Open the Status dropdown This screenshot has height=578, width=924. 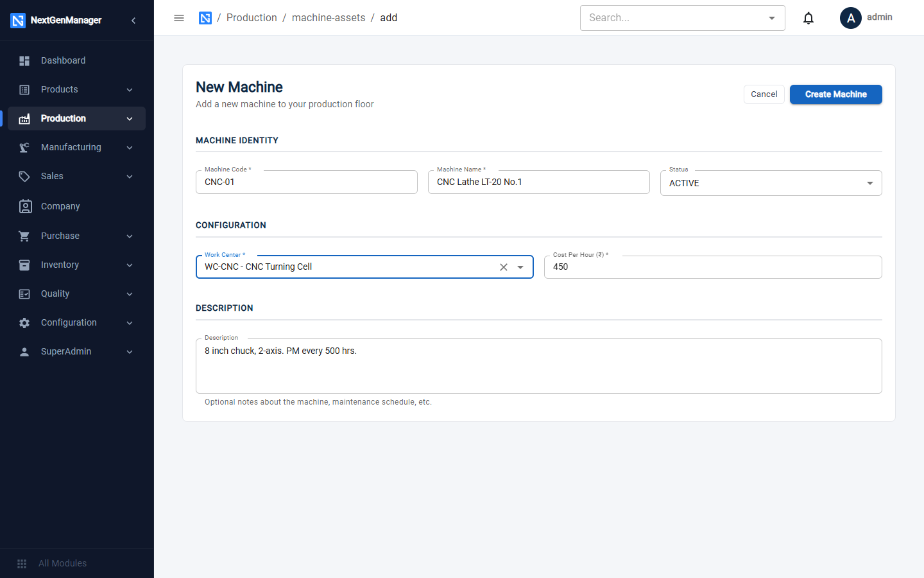[771, 183]
